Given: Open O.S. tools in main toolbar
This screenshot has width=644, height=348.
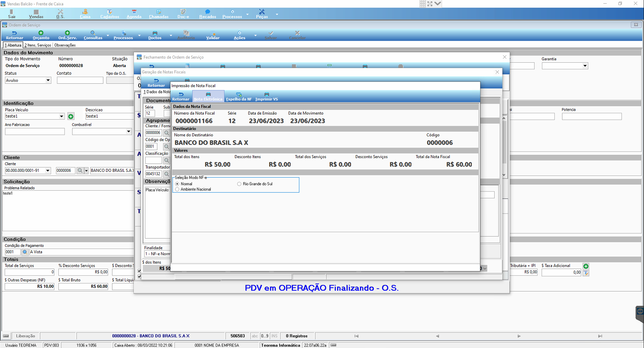Looking at the screenshot, I should [60, 14].
